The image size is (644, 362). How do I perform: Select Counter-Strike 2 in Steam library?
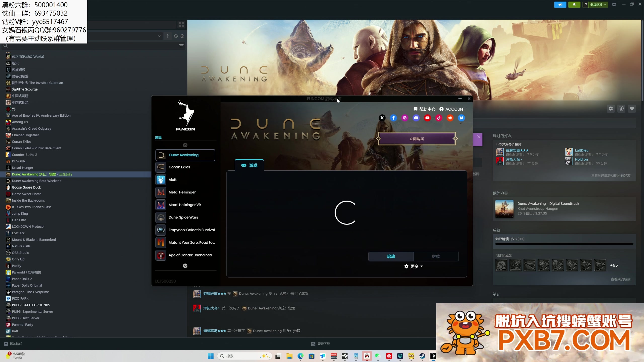tap(24, 155)
